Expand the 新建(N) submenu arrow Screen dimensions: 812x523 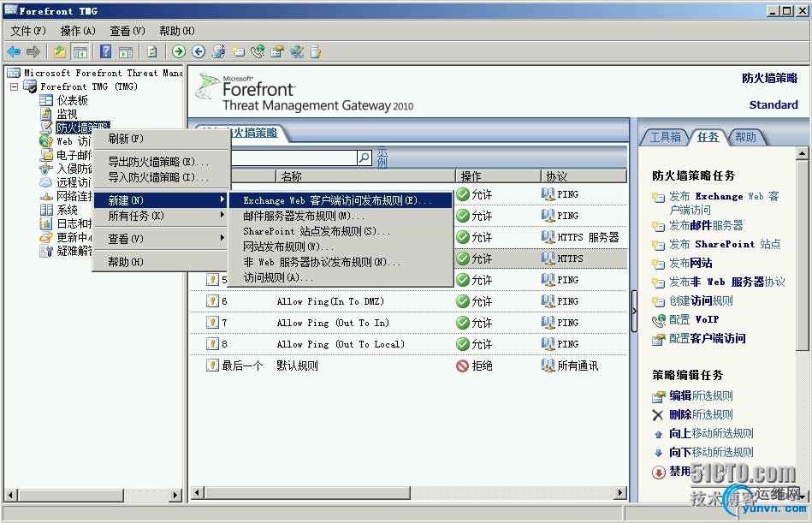222,199
